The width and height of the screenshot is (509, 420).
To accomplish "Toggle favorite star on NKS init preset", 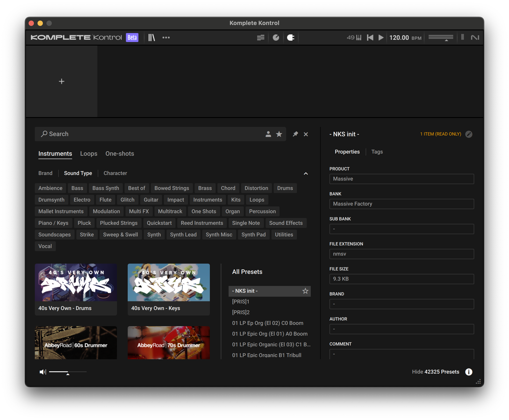I will [x=305, y=291].
